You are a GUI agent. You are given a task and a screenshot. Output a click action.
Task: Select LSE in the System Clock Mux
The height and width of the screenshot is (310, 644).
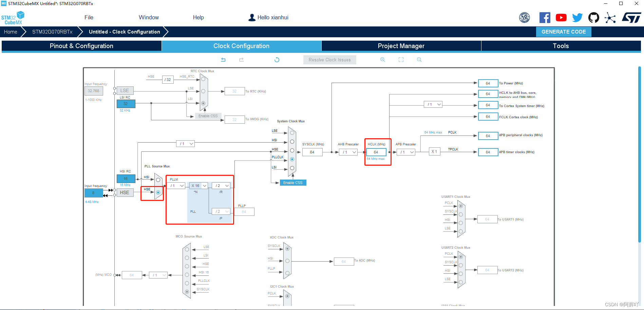tap(292, 133)
